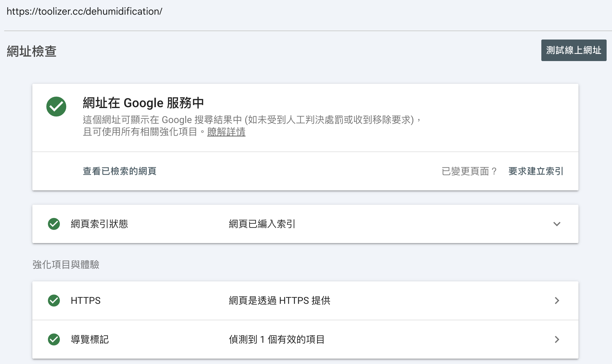Open 查看已檢索的網頁
Viewport: 612px width, 364px height.
pyautogui.click(x=119, y=171)
